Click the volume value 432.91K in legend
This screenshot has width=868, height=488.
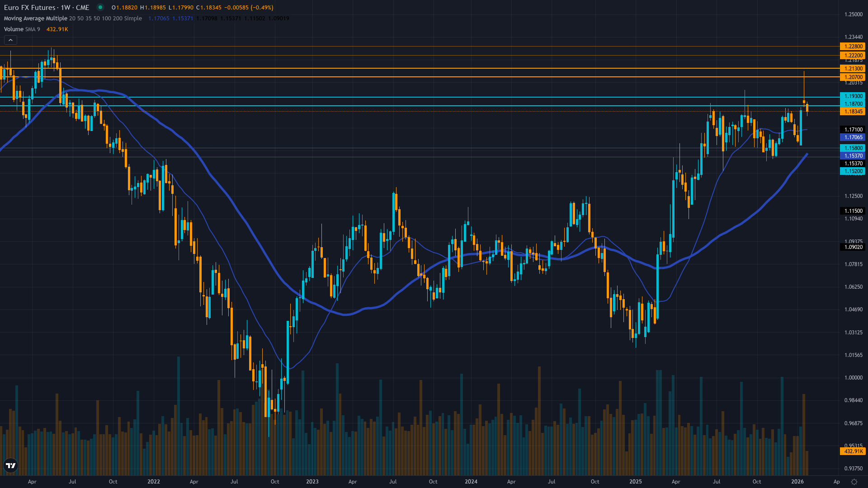pos(57,29)
